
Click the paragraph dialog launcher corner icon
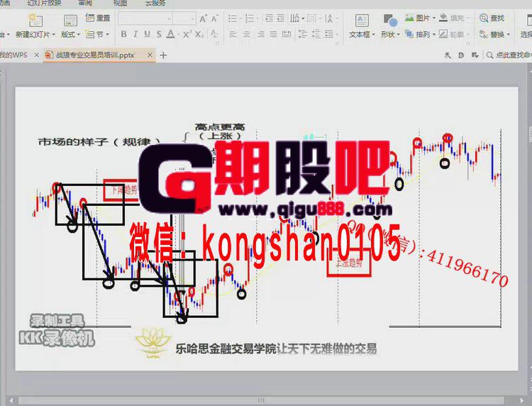(x=338, y=43)
